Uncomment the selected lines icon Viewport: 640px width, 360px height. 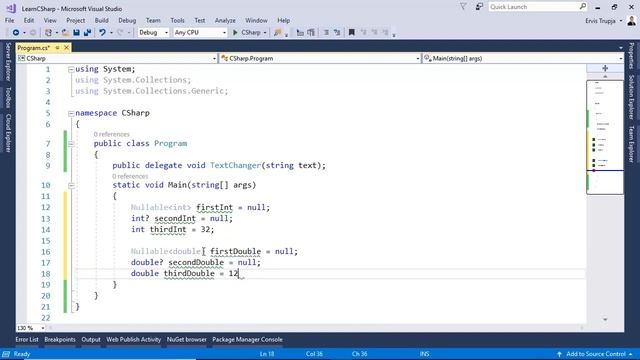tap(337, 32)
